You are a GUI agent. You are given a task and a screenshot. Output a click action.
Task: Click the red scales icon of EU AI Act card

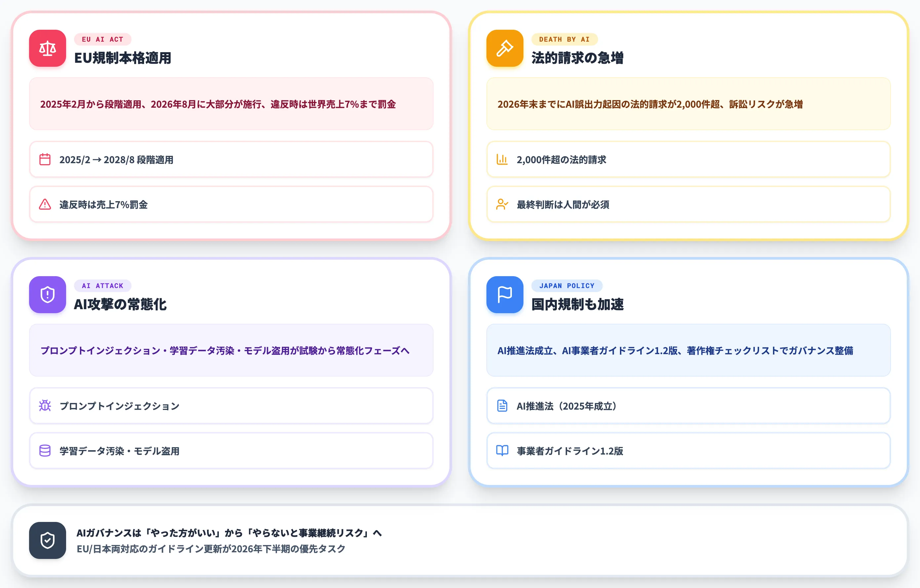47,48
